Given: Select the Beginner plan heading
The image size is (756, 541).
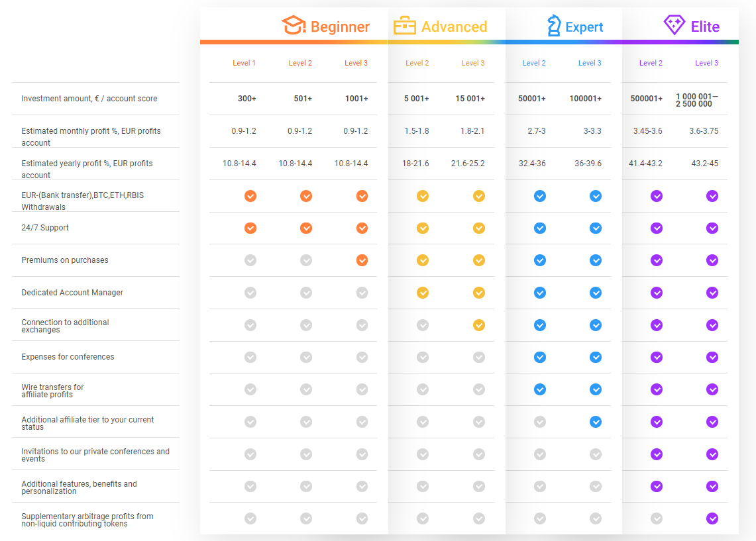Looking at the screenshot, I should tap(340, 26).
